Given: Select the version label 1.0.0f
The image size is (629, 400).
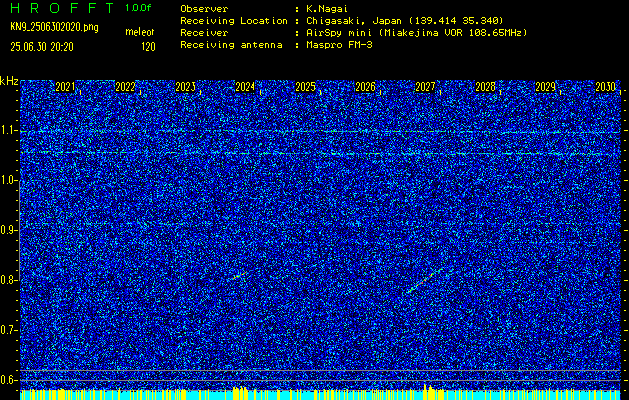Looking at the screenshot, I should [x=138, y=8].
